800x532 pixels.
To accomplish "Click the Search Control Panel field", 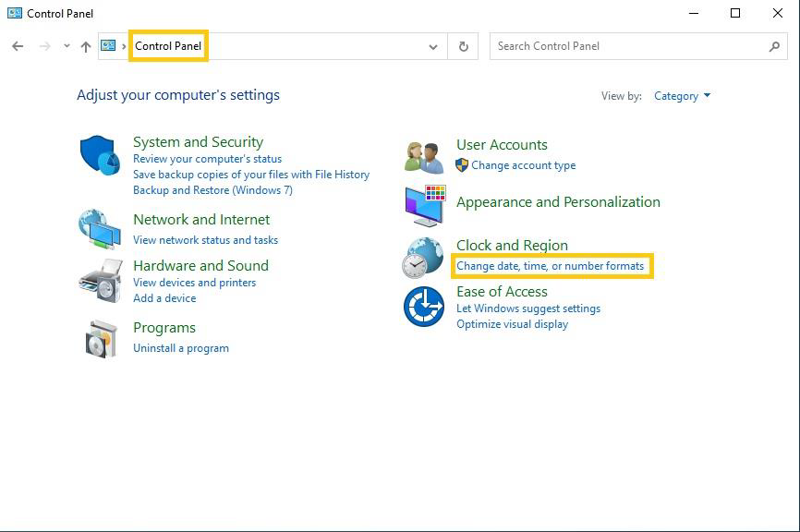I will pos(628,46).
